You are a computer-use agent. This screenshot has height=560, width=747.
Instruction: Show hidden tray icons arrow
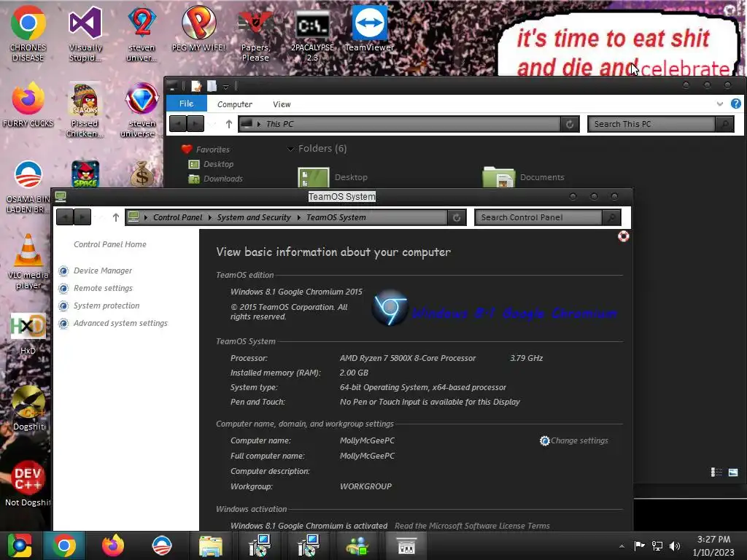coord(622,546)
